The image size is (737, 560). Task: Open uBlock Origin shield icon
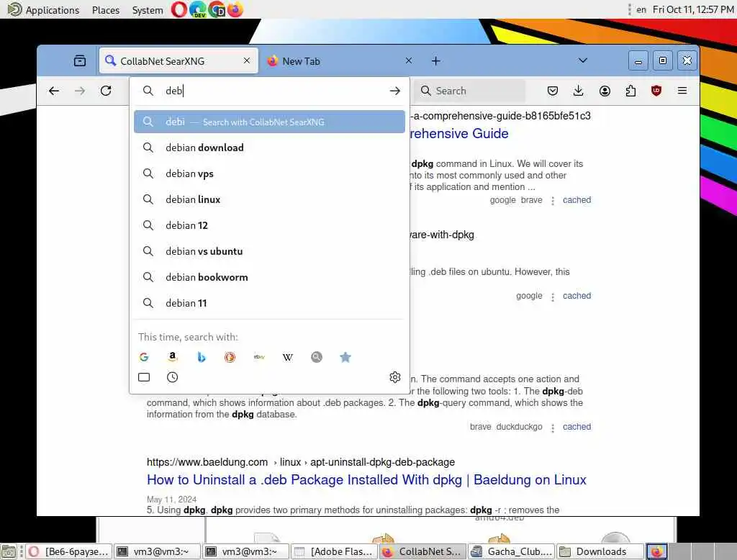tap(656, 91)
